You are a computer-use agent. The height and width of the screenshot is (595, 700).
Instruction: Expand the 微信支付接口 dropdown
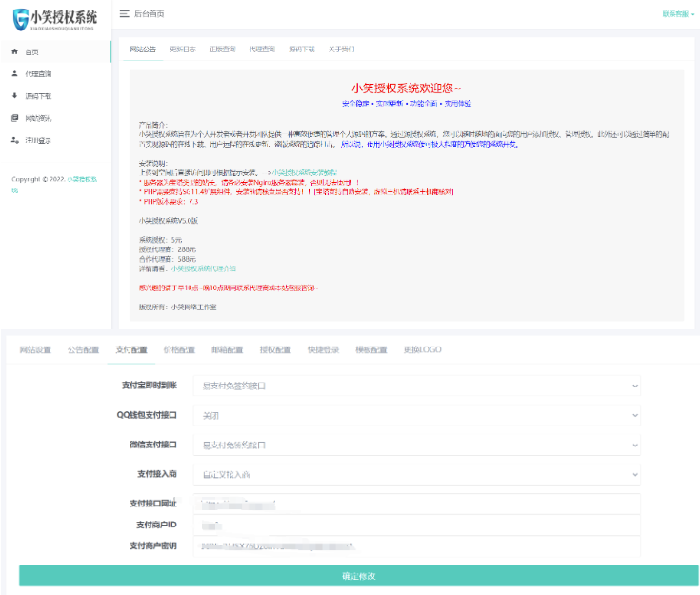[417, 445]
